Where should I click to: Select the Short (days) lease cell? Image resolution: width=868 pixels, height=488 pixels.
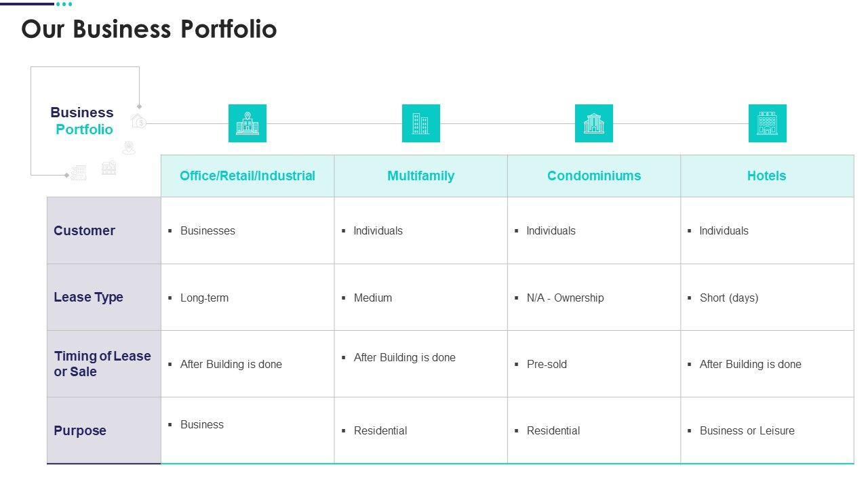[x=729, y=298]
